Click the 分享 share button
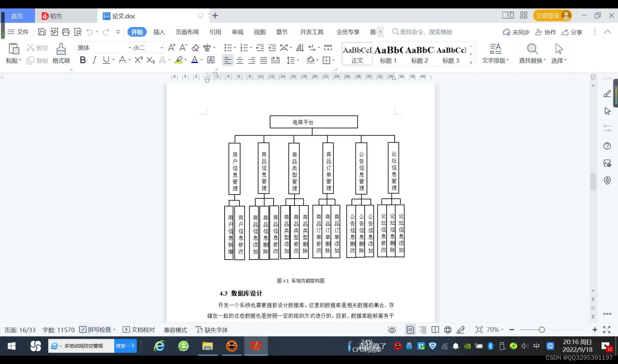618x364 pixels. 572,32
